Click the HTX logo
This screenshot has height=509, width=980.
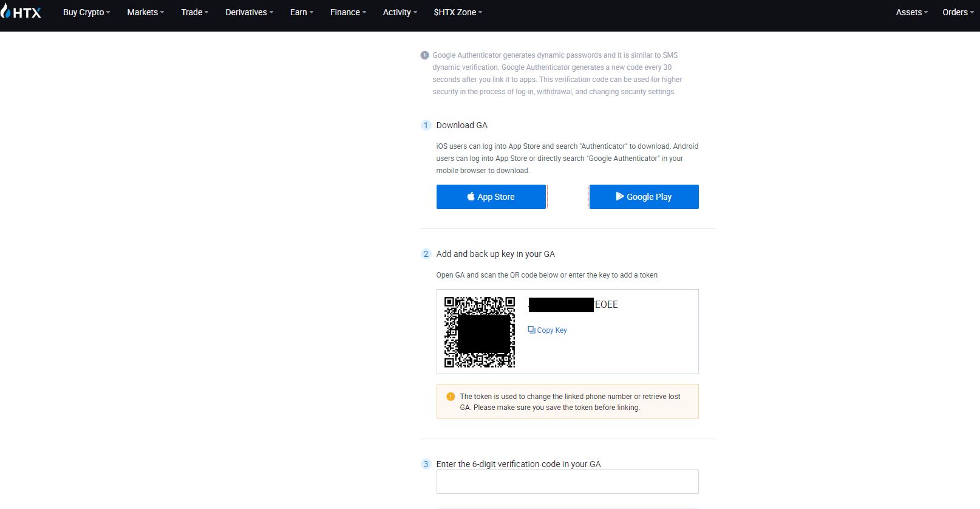[21, 12]
